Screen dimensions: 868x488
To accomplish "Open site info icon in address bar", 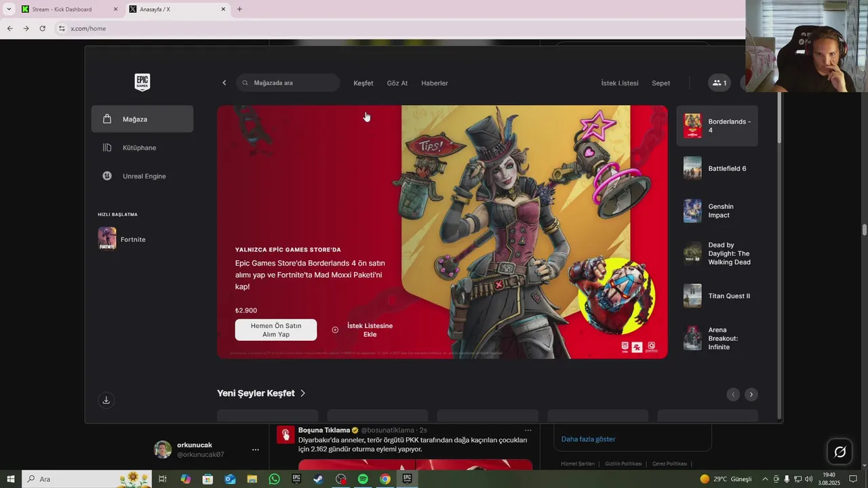I will pos(62,28).
